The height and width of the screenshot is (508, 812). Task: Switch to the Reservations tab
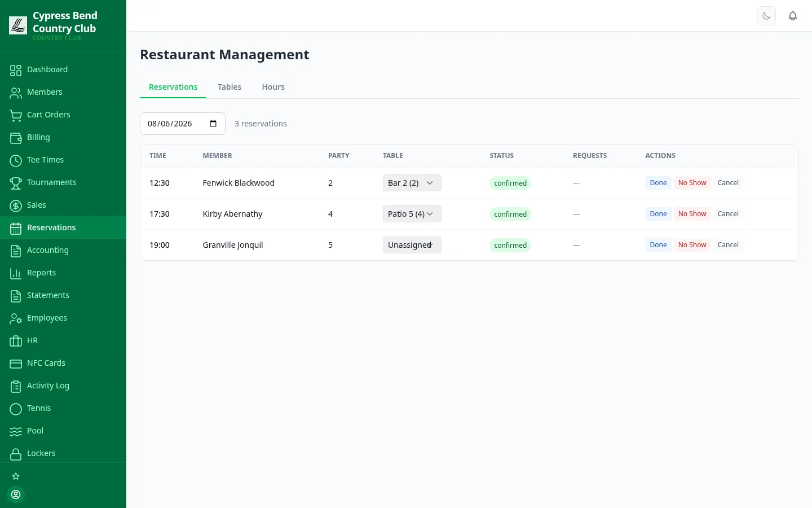tap(173, 87)
